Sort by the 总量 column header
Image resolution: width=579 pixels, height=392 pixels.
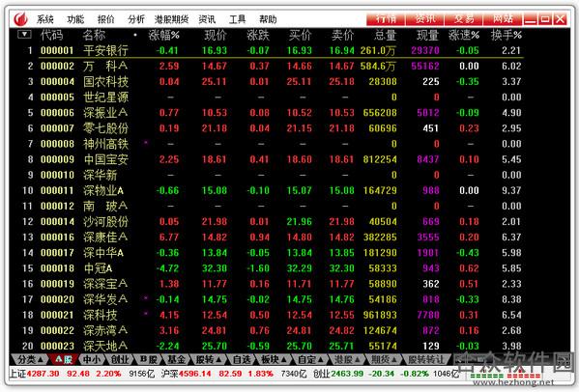coord(385,35)
